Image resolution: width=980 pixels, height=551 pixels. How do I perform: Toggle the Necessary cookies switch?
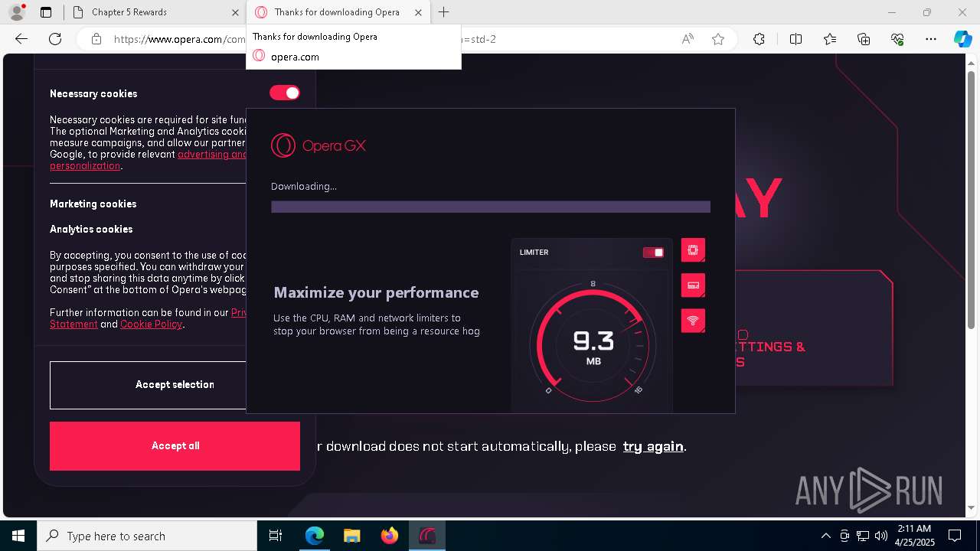pos(284,93)
